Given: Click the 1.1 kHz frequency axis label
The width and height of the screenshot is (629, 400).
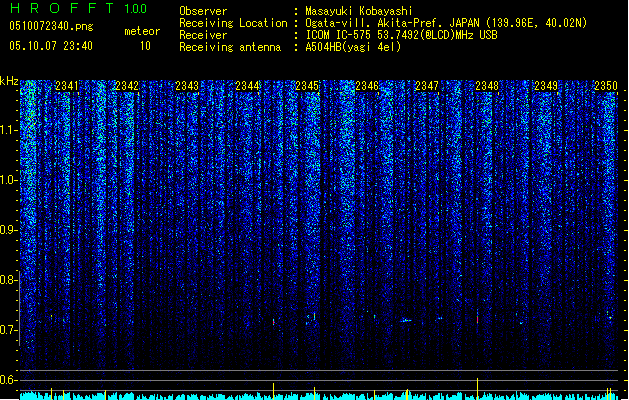Looking at the screenshot, I should (9, 130).
